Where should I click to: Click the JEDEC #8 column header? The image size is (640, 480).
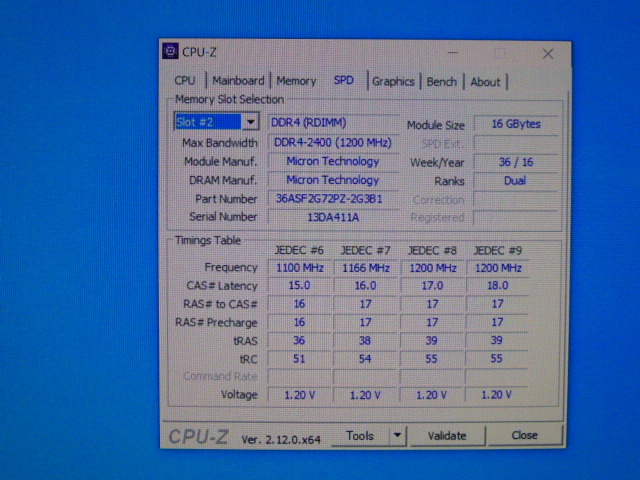click(432, 250)
